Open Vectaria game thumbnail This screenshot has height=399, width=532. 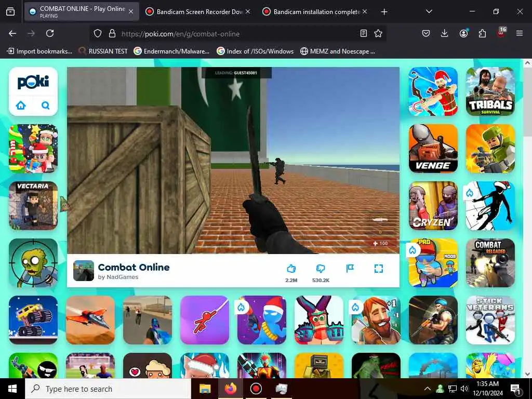click(x=33, y=206)
